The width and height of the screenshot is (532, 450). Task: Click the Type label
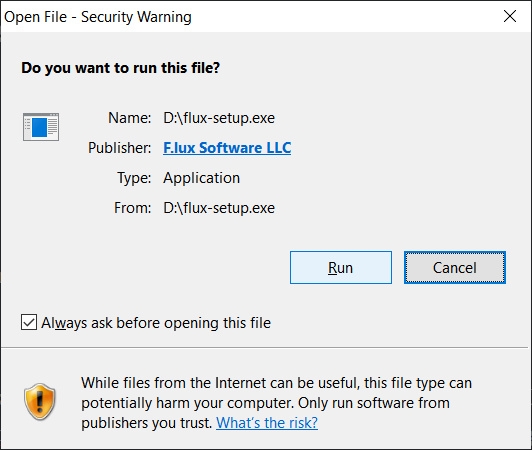pos(134,178)
